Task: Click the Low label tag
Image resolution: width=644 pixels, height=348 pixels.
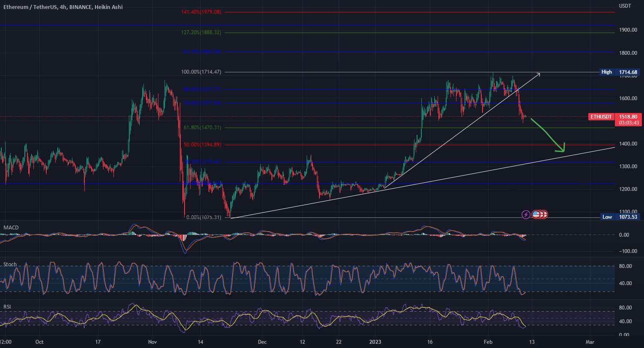Action: coord(607,217)
